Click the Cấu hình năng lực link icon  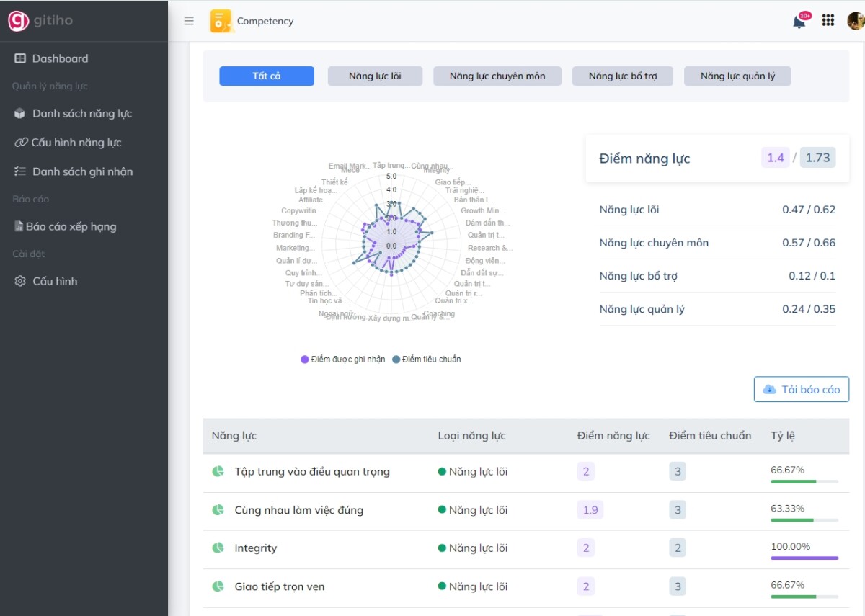click(x=21, y=143)
